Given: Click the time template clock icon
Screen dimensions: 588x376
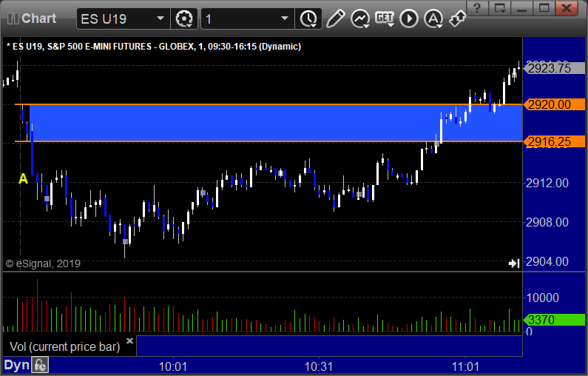Looking at the screenshot, I should click(308, 19).
